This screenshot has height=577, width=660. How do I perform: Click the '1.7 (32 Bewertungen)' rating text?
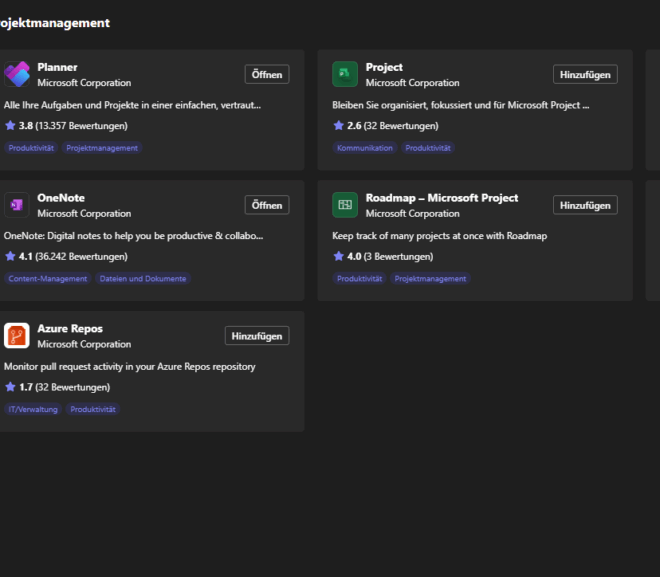[x=65, y=388]
